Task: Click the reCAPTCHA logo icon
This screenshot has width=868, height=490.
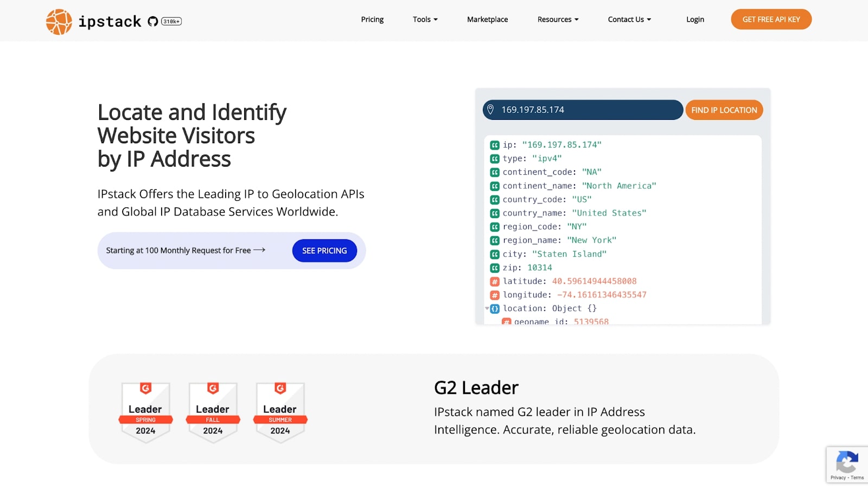Action: [x=847, y=462]
